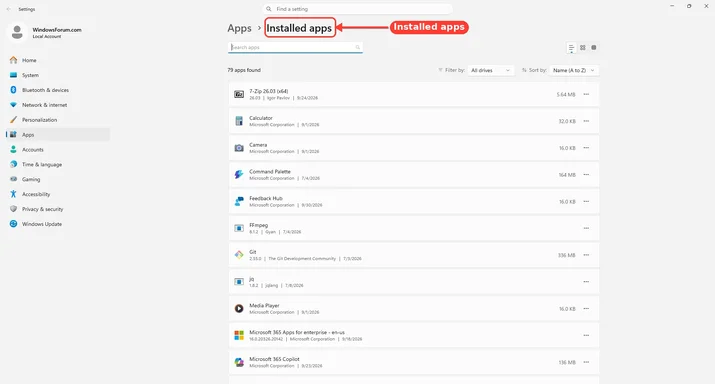Select the Git app name
715x384 pixels.
coord(253,252)
